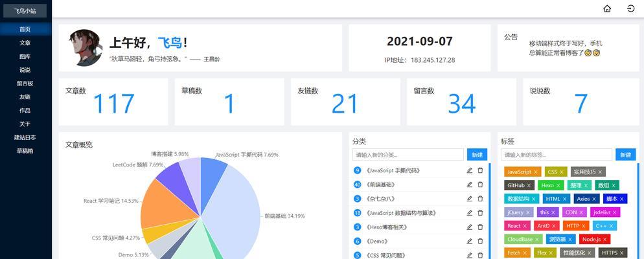
Task: Open 友链 in the sidebar
Action: pyautogui.click(x=25, y=97)
